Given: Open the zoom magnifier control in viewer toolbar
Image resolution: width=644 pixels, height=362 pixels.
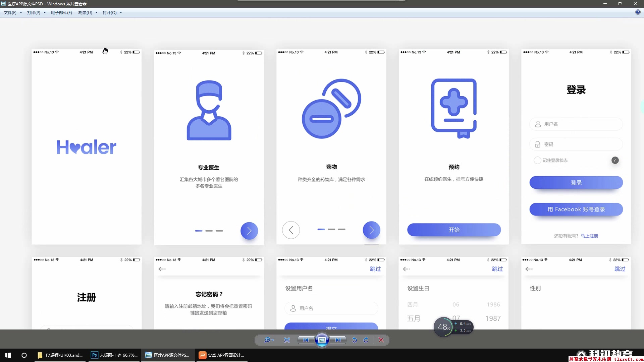Looking at the screenshot, I should 267,340.
